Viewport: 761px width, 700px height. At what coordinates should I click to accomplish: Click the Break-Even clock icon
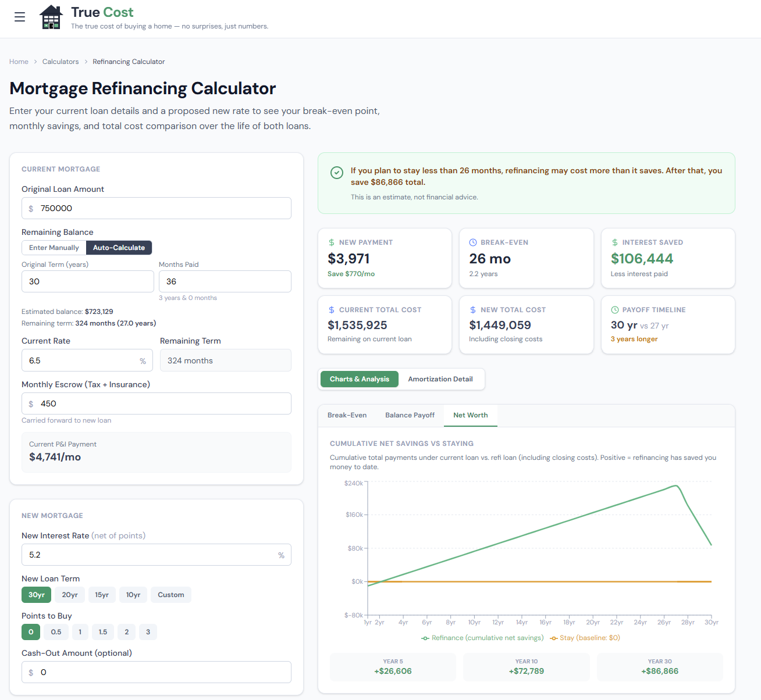click(x=473, y=242)
